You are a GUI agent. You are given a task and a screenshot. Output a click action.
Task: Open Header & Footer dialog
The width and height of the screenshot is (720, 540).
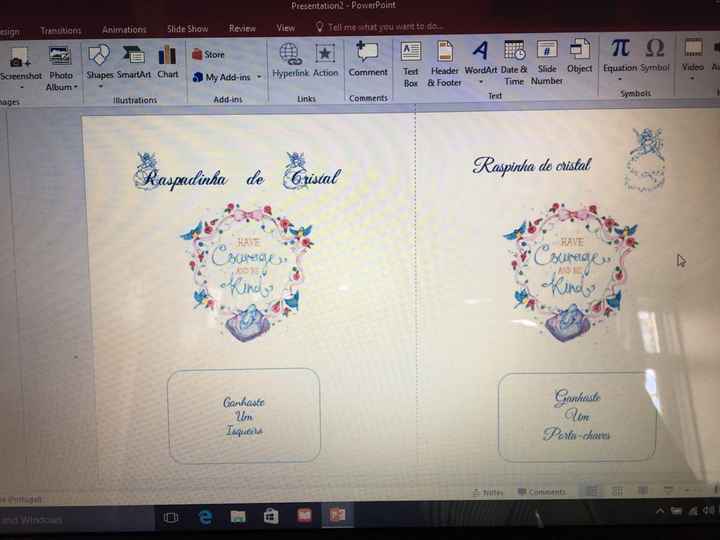point(444,63)
